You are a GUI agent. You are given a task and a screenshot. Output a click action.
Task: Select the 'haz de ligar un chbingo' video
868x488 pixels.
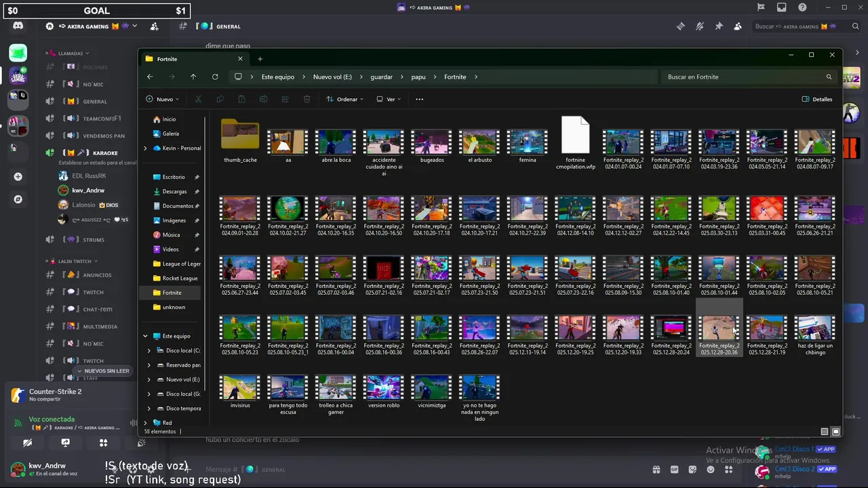(815, 335)
